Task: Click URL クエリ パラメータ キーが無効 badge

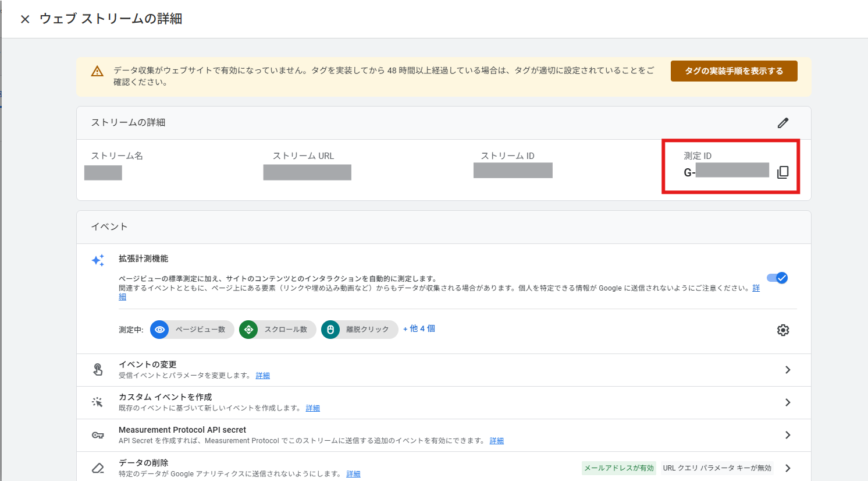Action: tap(717, 468)
